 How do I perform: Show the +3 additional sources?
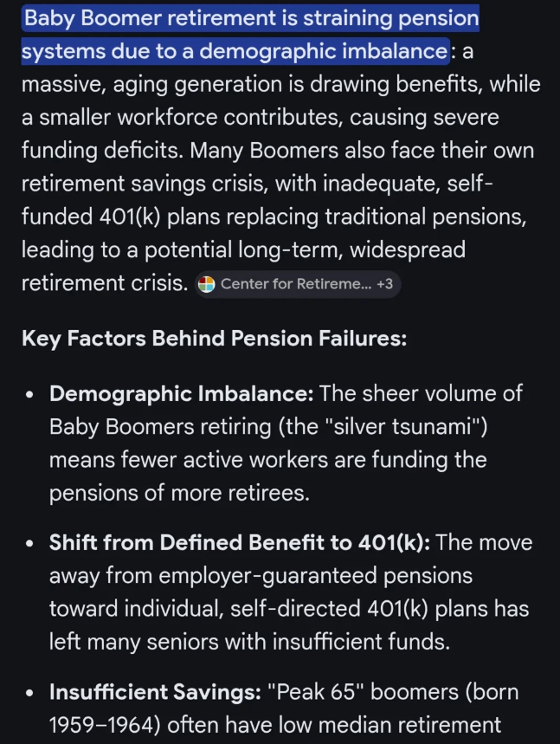click(x=386, y=283)
